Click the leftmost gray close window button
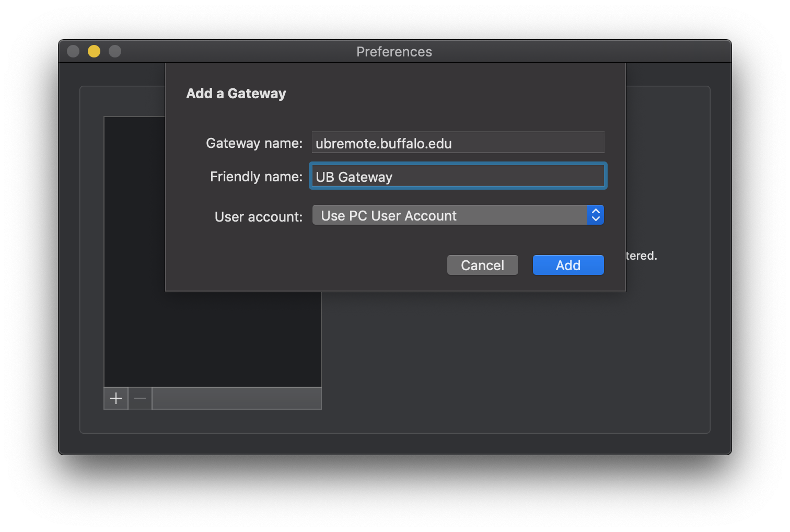Viewport: 790px width, 532px height. (73, 51)
